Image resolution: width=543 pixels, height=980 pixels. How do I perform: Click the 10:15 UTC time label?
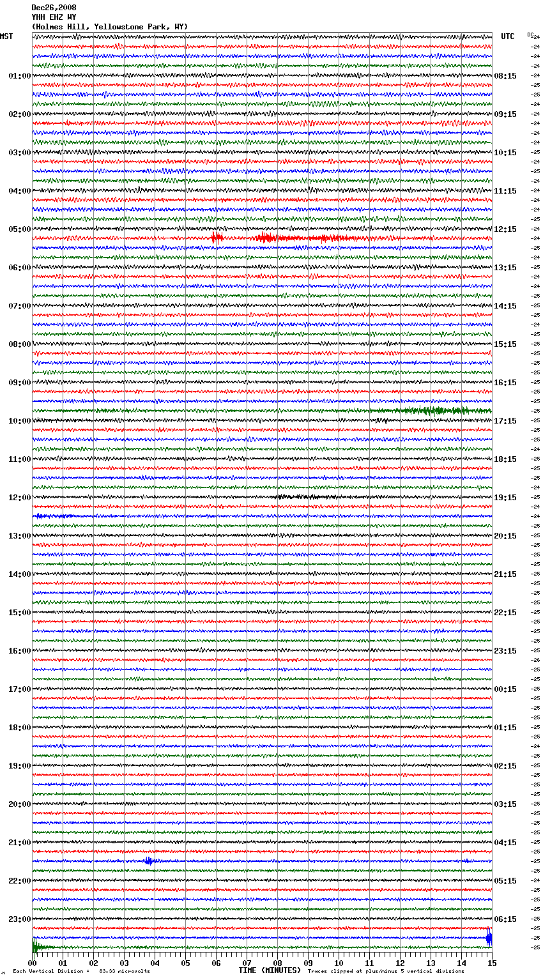coord(505,153)
